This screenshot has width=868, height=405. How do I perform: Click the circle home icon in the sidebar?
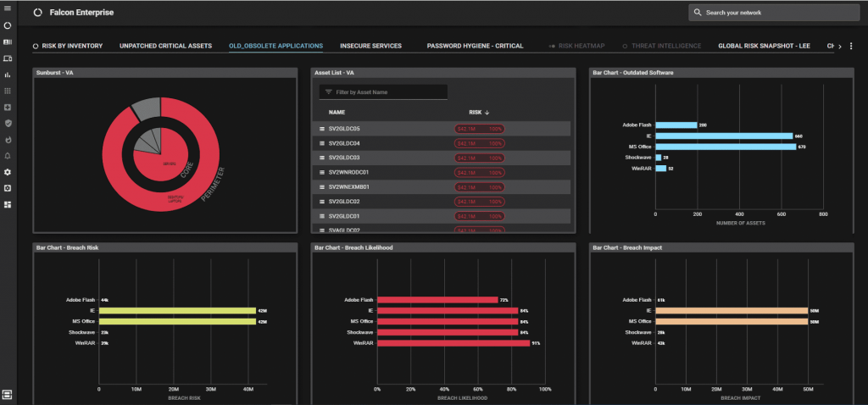8,25
